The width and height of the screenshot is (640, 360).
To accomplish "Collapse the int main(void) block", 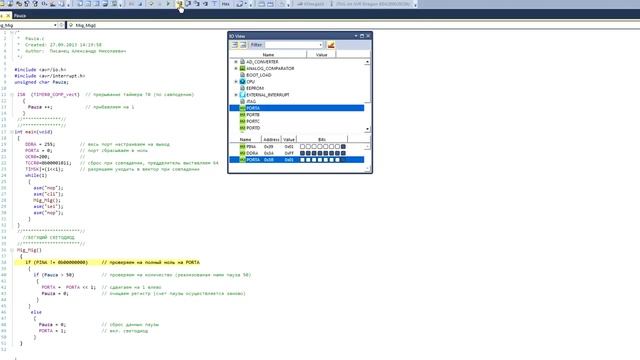I will coord(12,132).
